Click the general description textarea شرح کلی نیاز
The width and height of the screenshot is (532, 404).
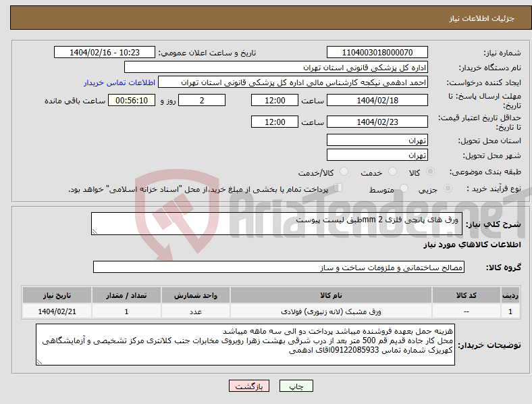pos(277,224)
